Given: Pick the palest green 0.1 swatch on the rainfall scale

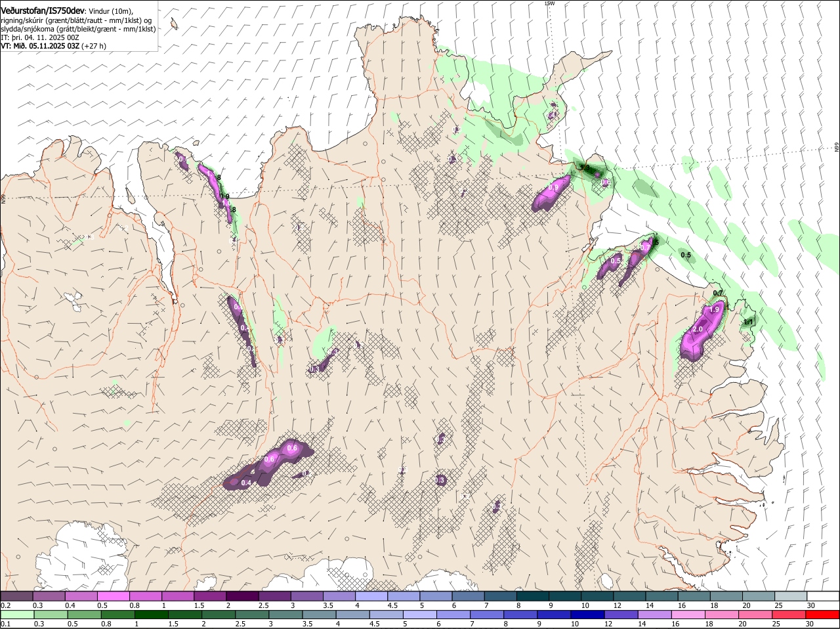Looking at the screenshot, I should coord(17,615).
